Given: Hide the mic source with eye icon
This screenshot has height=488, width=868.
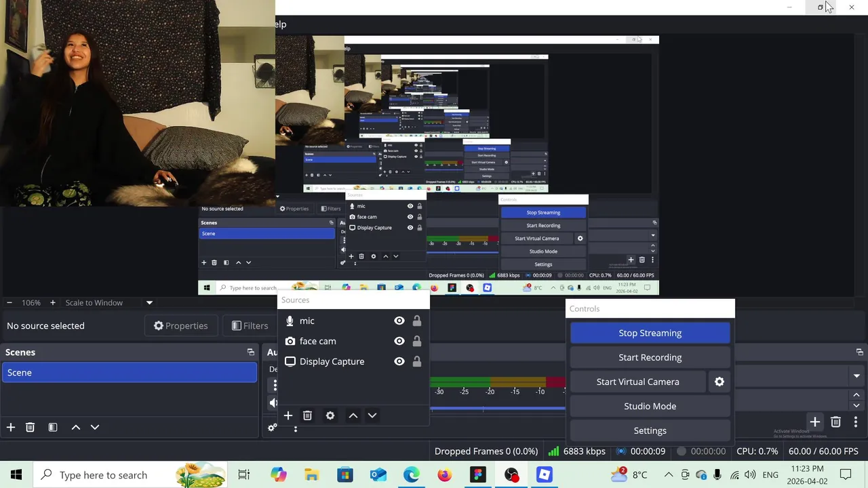Looking at the screenshot, I should [x=399, y=321].
